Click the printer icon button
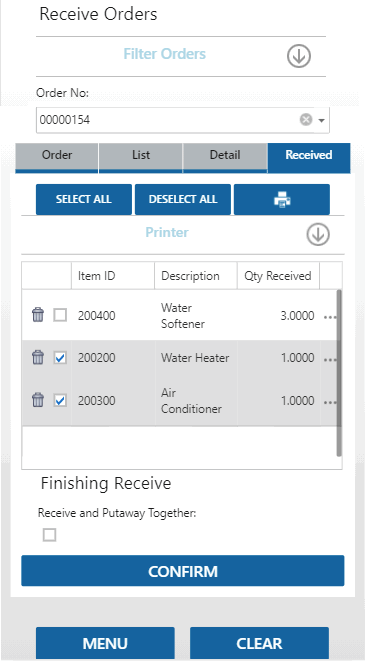The height and width of the screenshot is (661, 365). [x=282, y=199]
